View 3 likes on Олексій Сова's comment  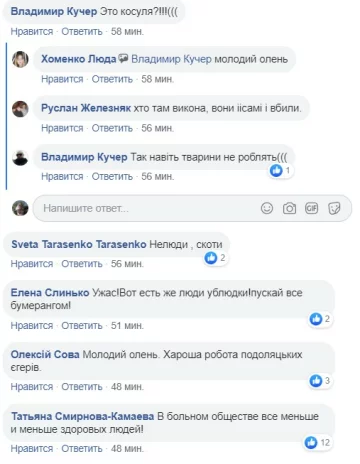click(320, 380)
